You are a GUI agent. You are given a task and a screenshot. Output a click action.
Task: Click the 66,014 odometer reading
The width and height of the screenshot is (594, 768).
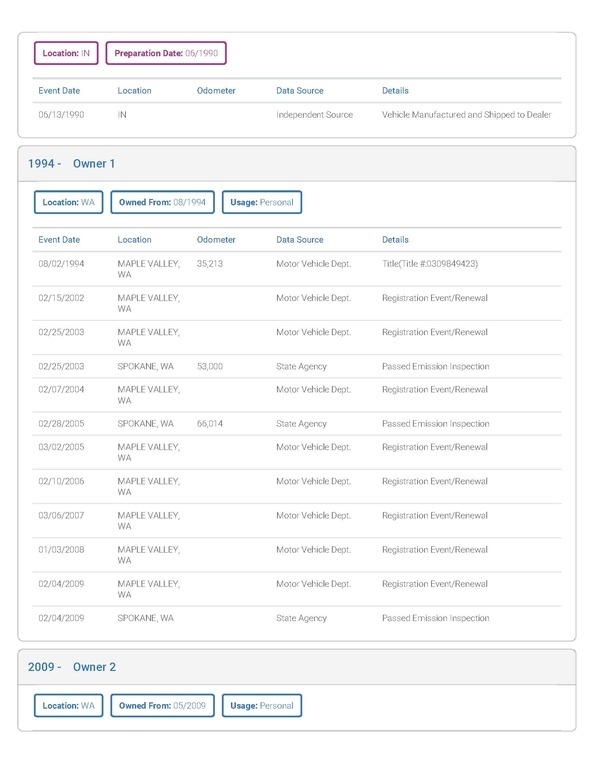[x=210, y=424]
